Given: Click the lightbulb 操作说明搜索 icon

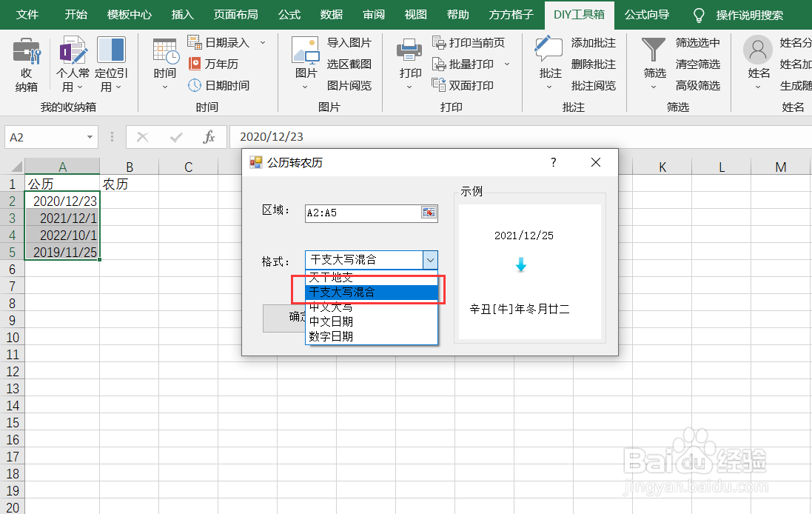Looking at the screenshot, I should [699, 15].
